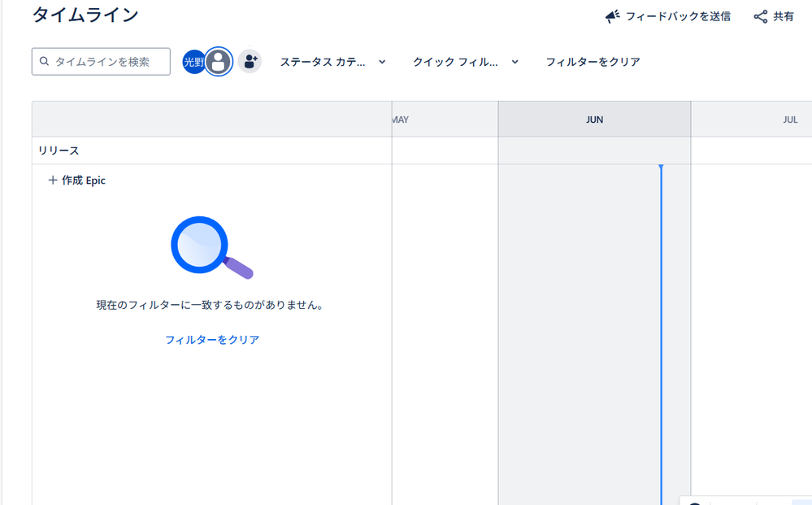The image size is (812, 505).
Task: Click the blue today marker line
Action: pos(661,325)
